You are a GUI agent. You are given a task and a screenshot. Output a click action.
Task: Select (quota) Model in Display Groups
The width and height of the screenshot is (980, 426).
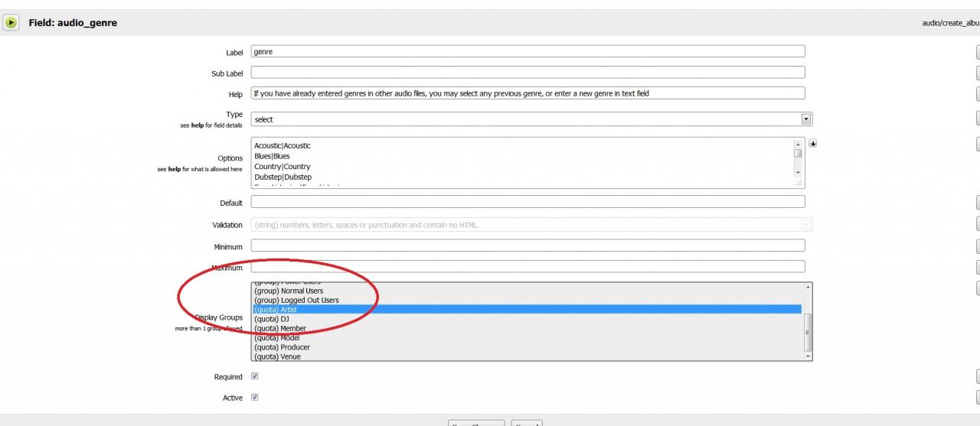pyautogui.click(x=527, y=337)
